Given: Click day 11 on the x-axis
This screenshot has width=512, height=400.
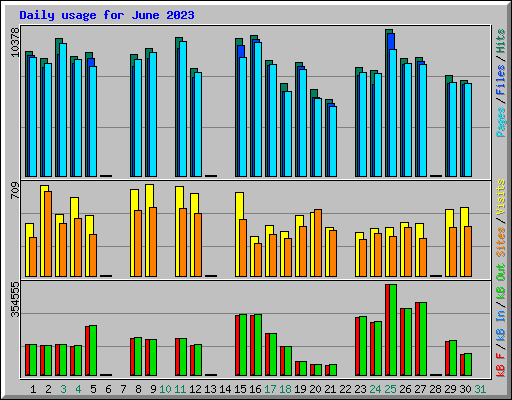Looking at the screenshot, I should (x=180, y=389).
